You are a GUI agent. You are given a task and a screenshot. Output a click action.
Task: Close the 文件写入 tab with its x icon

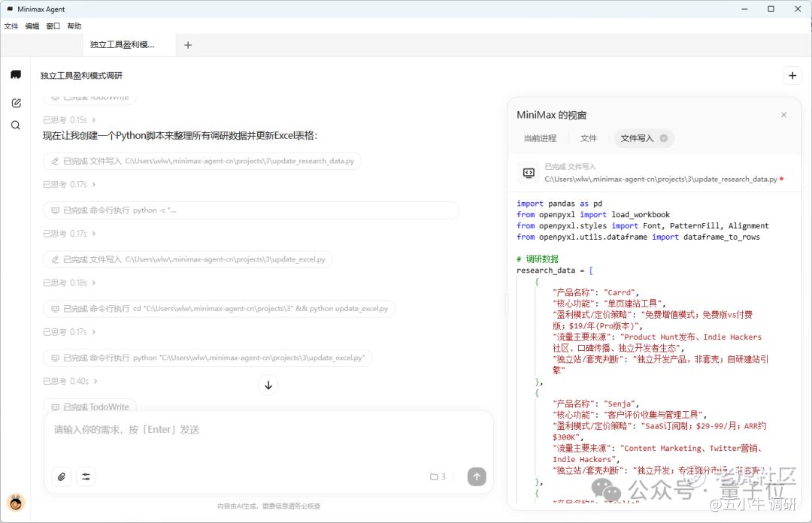tap(664, 138)
